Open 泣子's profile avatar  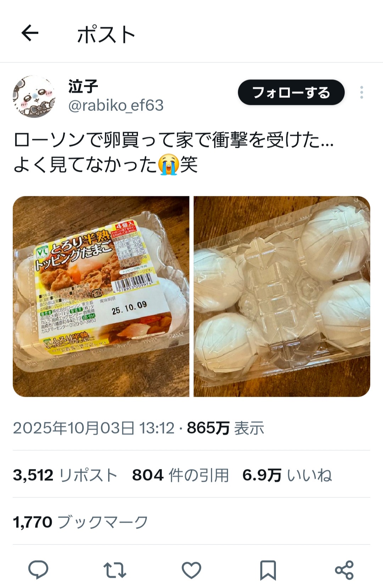click(x=34, y=96)
